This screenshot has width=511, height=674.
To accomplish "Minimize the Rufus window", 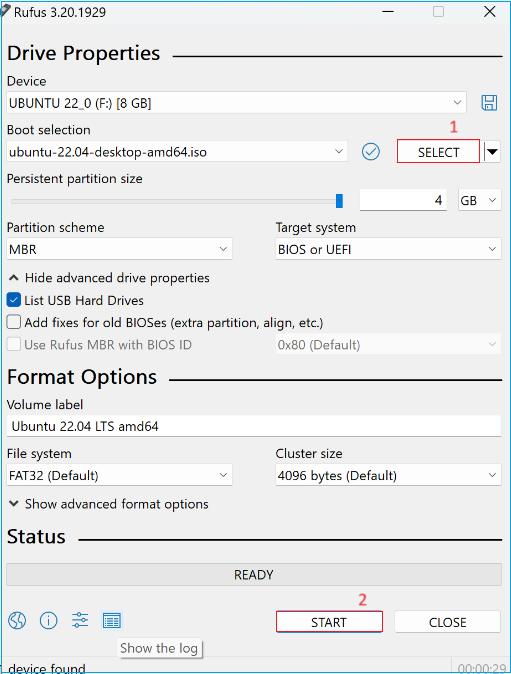I will click(388, 12).
